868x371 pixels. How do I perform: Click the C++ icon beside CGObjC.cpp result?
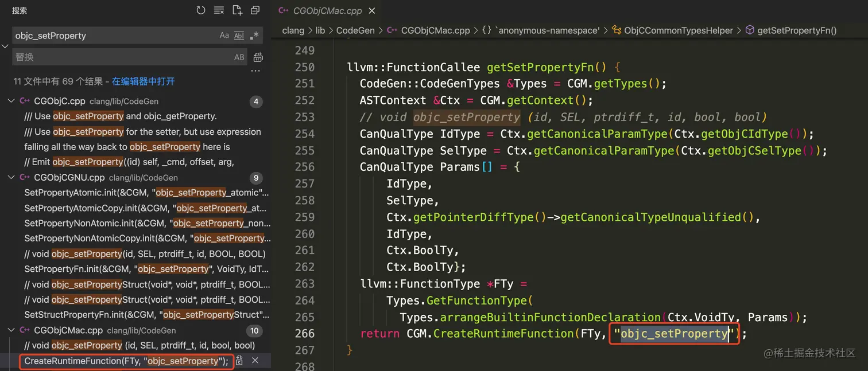pos(25,101)
